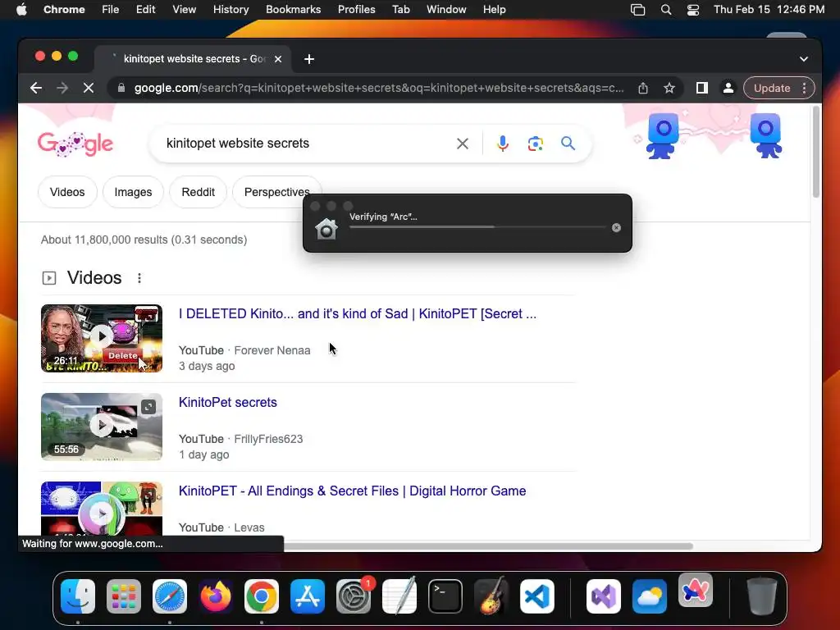Start voice search with microphone

(x=503, y=144)
